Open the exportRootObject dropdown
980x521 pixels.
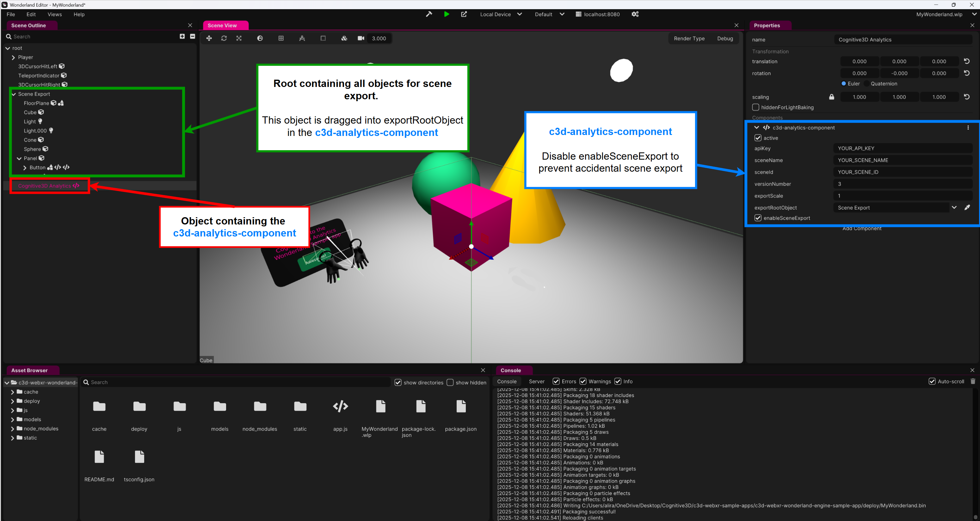[954, 207]
